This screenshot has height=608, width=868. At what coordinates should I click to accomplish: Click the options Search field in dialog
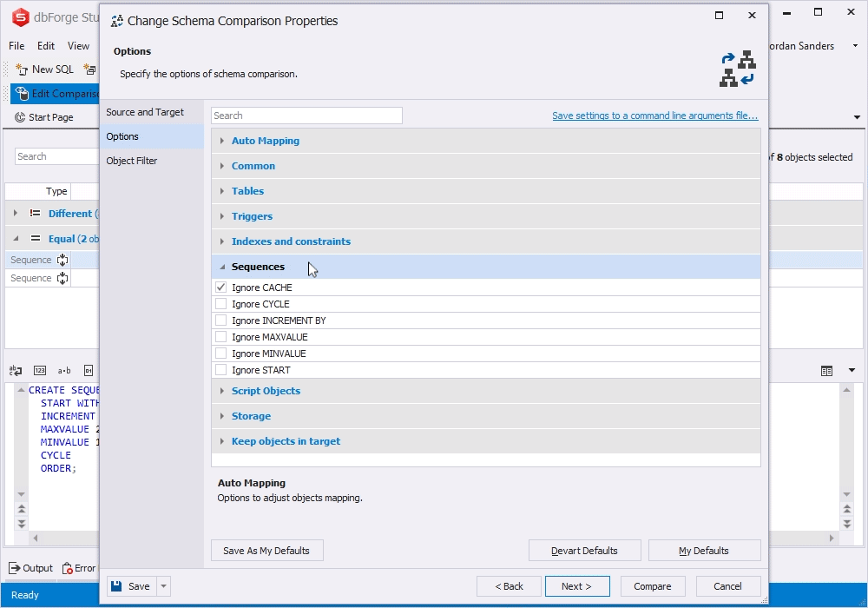tap(306, 116)
